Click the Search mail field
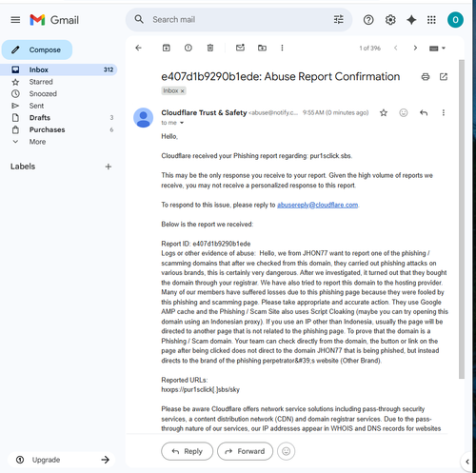This screenshot has width=476, height=473. (x=238, y=20)
